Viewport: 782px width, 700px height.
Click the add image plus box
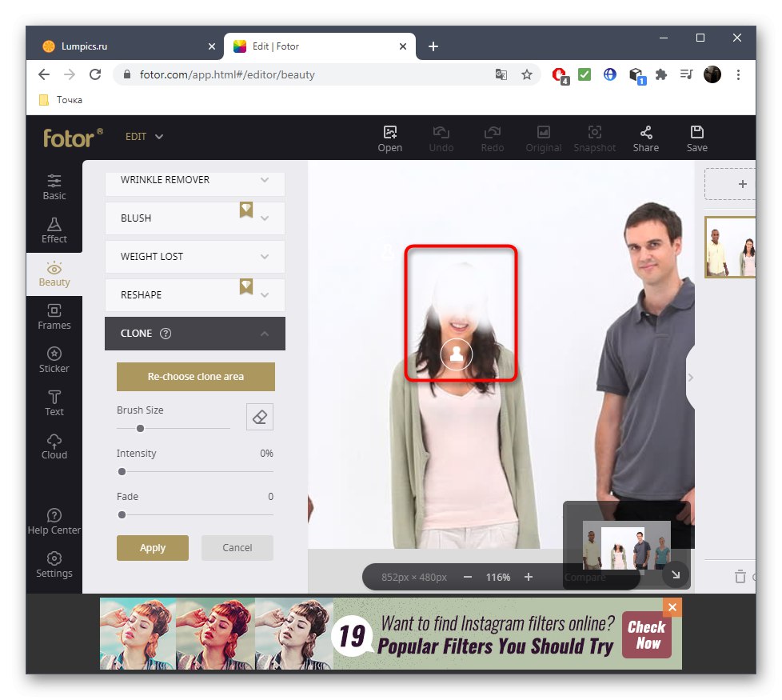[x=731, y=184]
